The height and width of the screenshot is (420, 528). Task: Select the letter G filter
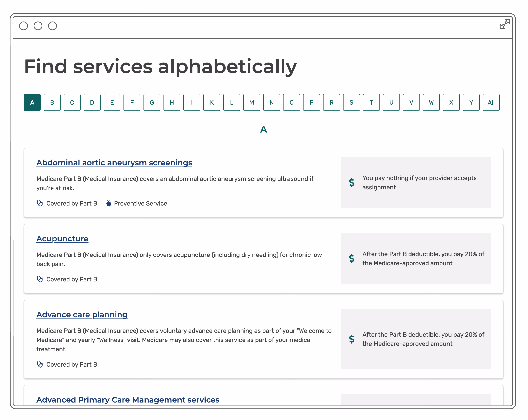(x=152, y=102)
